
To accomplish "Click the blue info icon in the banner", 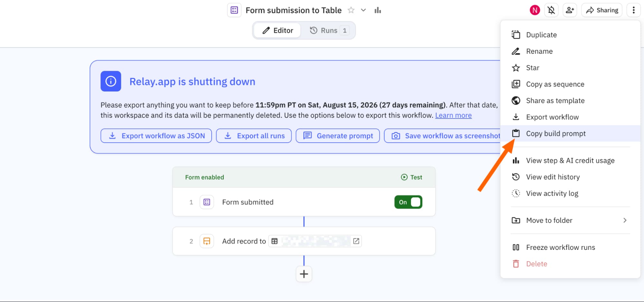I will 111,81.
